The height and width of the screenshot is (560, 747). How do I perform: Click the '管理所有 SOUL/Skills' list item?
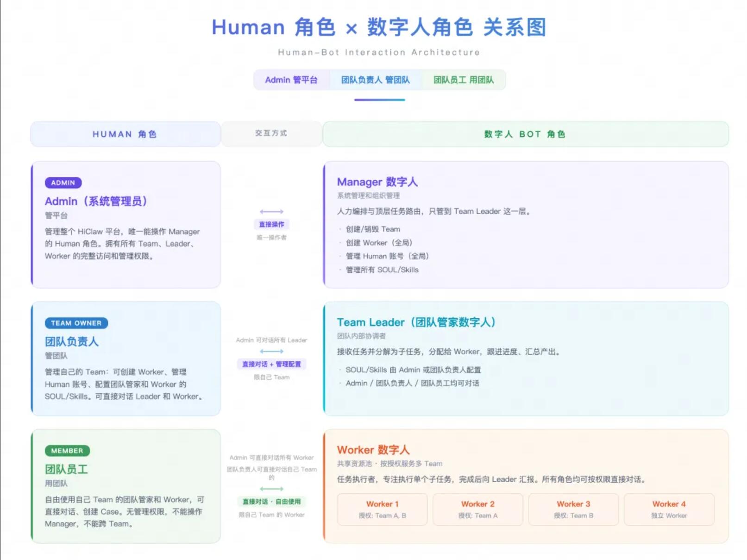[x=382, y=270]
